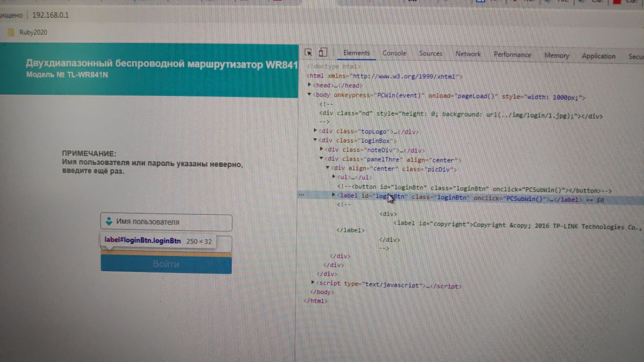Expand the noteDiv div node
Image resolution: width=644 pixels, height=362 pixels.
pos(321,149)
